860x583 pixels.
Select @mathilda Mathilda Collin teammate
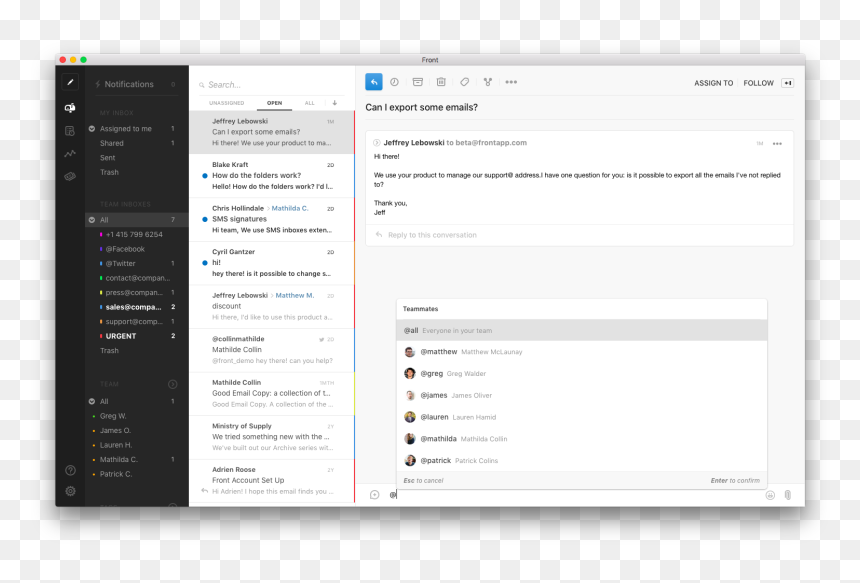coord(581,439)
